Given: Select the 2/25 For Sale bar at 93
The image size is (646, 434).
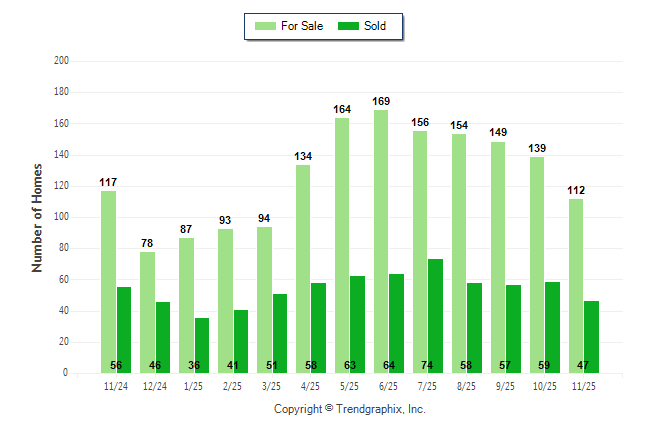Looking at the screenshot, I should (225, 300).
